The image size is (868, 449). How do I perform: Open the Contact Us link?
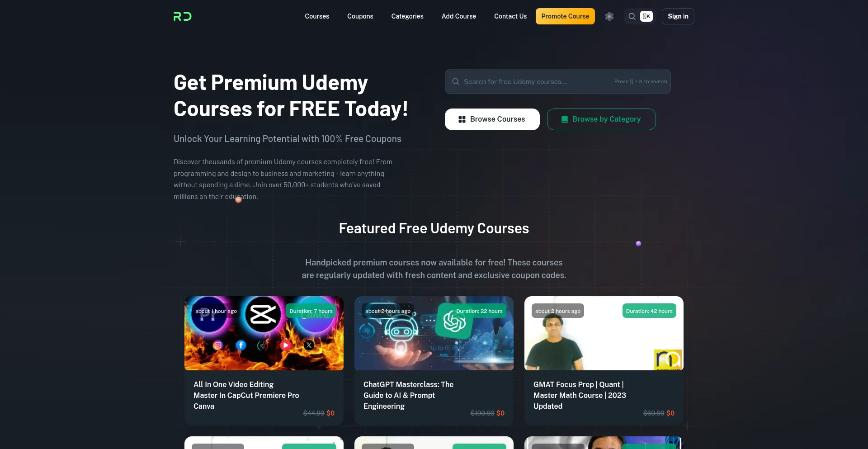(510, 16)
